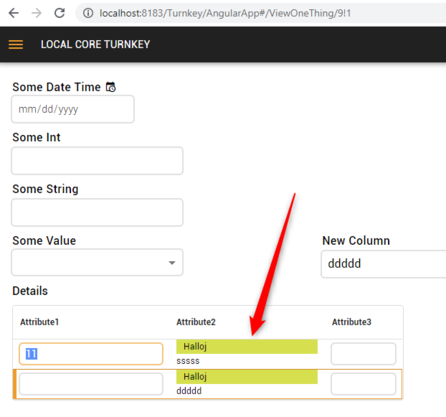The height and width of the screenshot is (417, 446).
Task: Click LOCAL CORE TURNKEY title
Action: coord(95,44)
